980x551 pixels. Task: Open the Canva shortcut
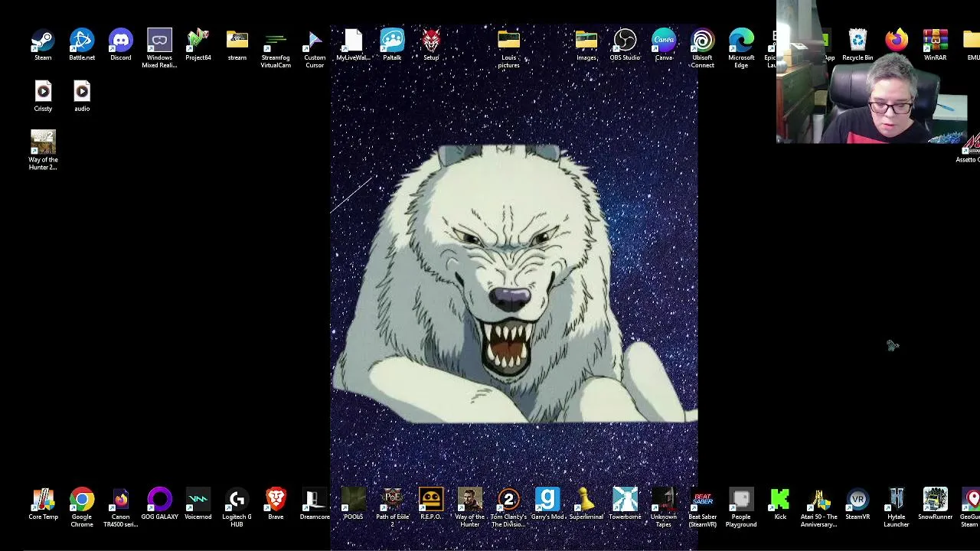(x=664, y=41)
